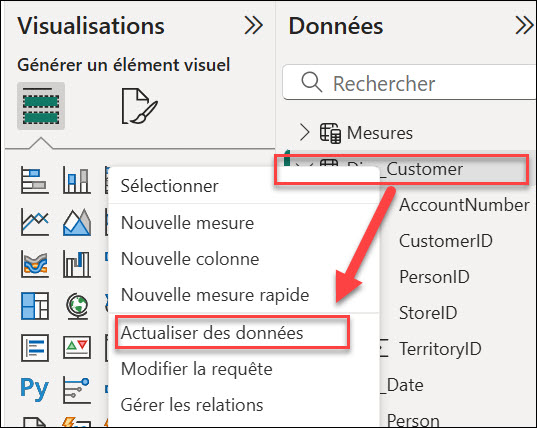Add the ribbon chart visual
This screenshot has width=537, height=428.
(x=35, y=264)
